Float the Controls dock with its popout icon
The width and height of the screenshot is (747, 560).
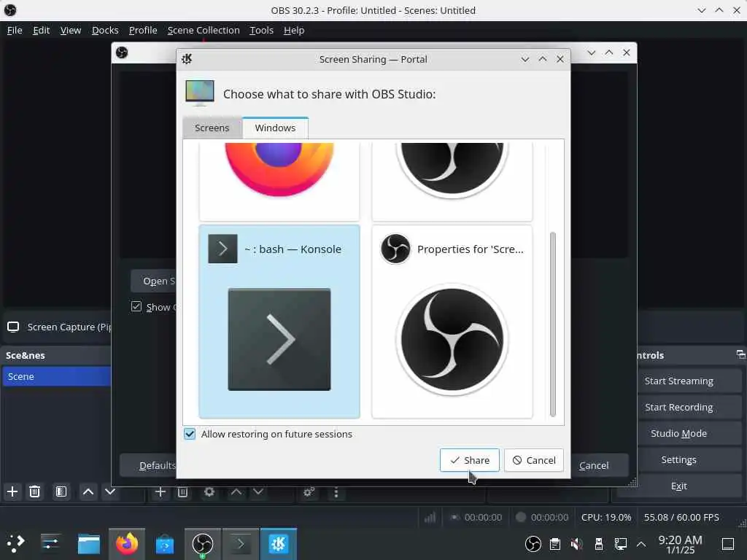coord(740,354)
